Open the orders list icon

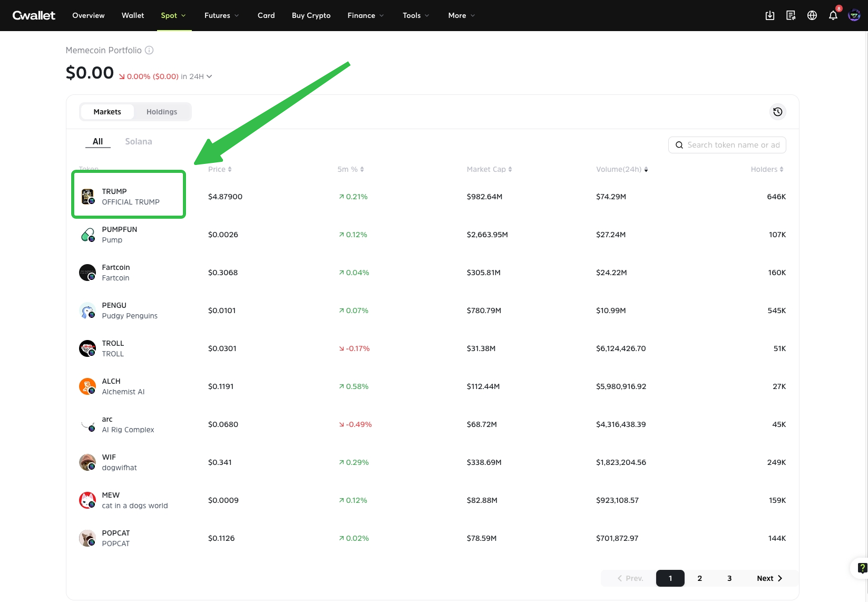click(x=791, y=15)
